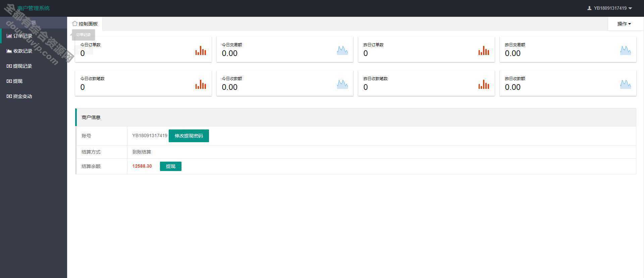Select the 控制面板 tab
The height and width of the screenshot is (278, 644).
tap(85, 24)
